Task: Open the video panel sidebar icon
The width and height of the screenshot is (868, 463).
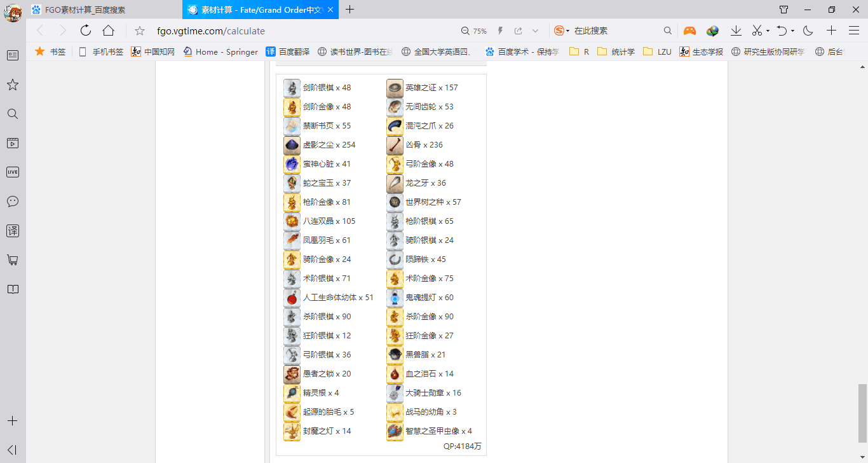Action: pyautogui.click(x=13, y=143)
